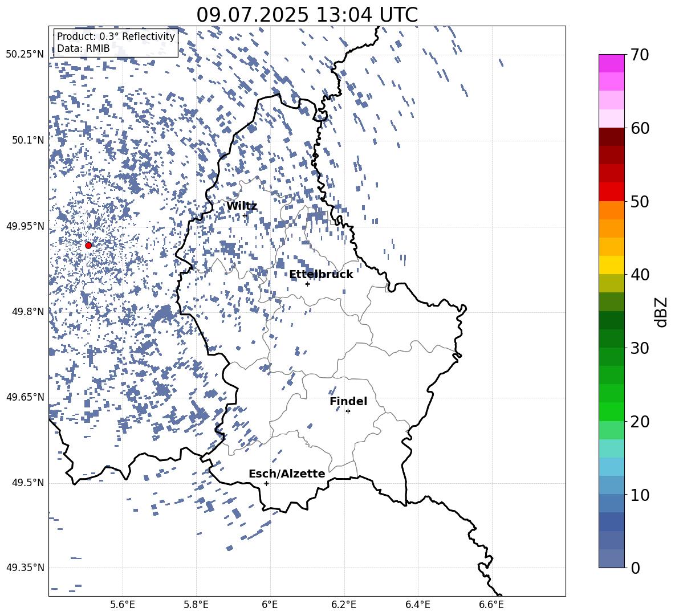Click the Product: 0.3° Reflectivity text

point(116,36)
